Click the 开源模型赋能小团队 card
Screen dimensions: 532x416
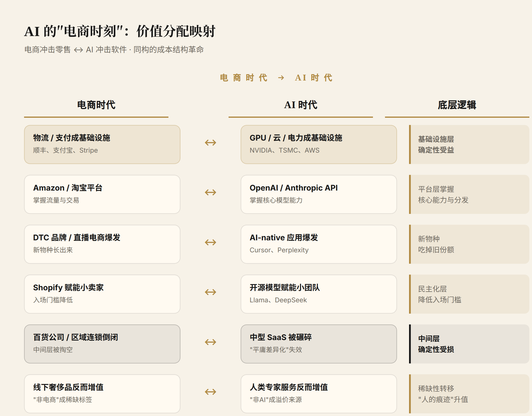319,294
